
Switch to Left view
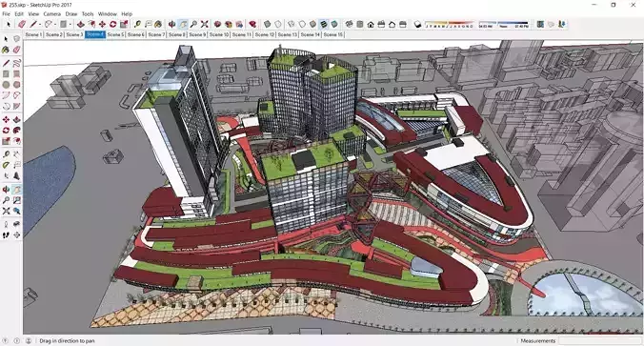[402, 24]
